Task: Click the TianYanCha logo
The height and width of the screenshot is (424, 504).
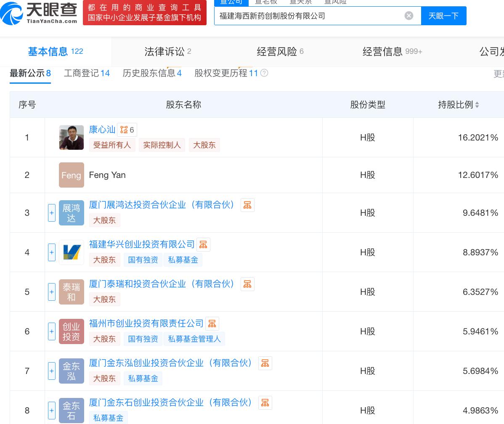Action: pos(39,13)
